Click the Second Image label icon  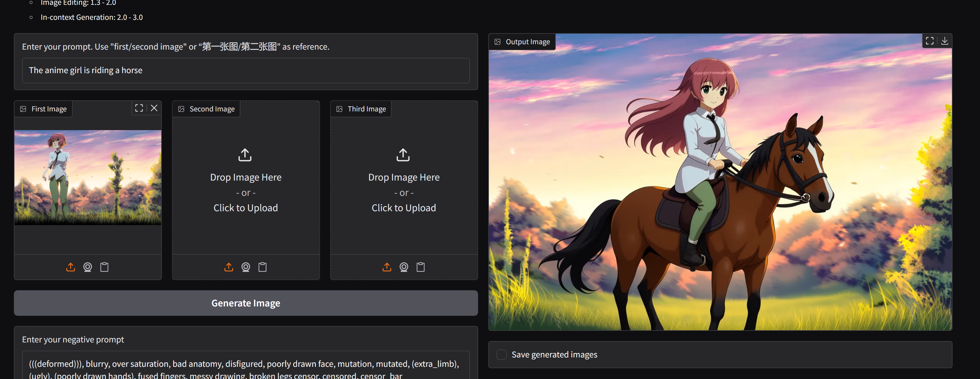pos(181,109)
